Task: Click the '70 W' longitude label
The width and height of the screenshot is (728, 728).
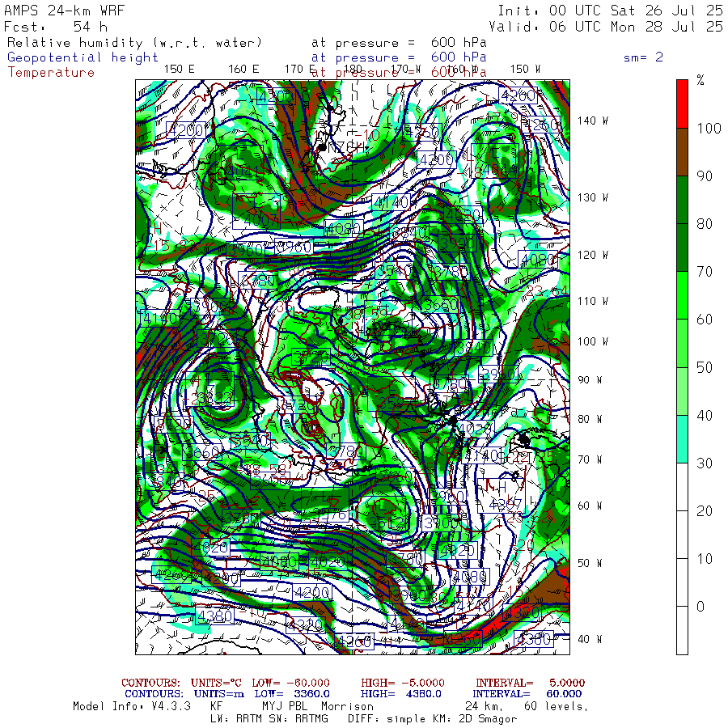Action: [x=590, y=459]
